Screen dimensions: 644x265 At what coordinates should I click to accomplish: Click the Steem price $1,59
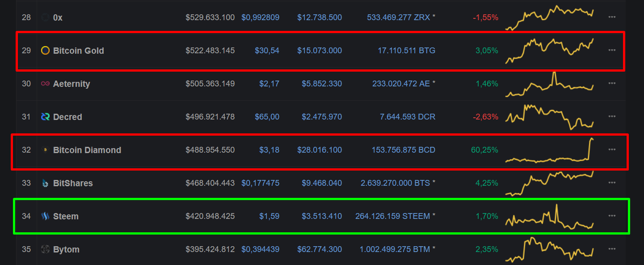tap(269, 216)
